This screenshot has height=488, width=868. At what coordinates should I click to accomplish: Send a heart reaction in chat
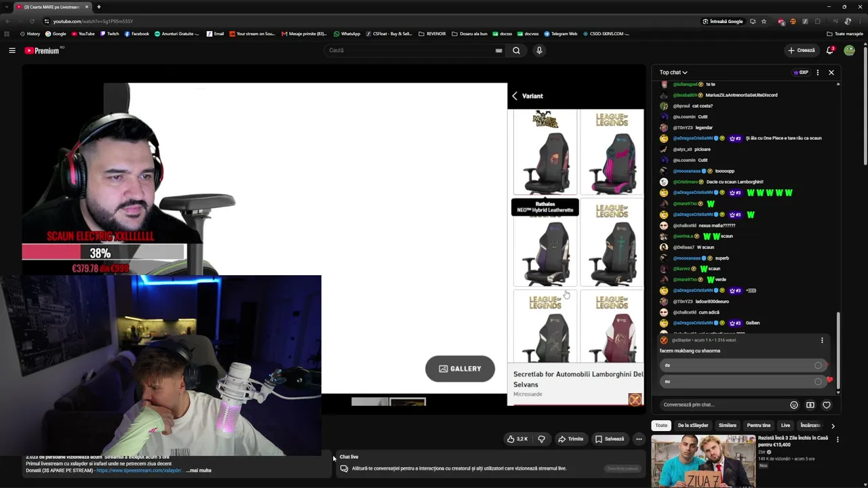pos(827,405)
